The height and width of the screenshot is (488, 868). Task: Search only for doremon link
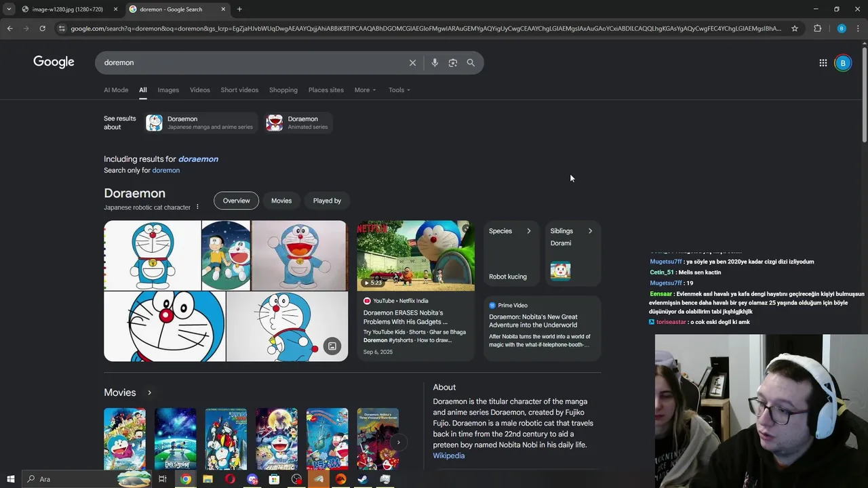165,170
